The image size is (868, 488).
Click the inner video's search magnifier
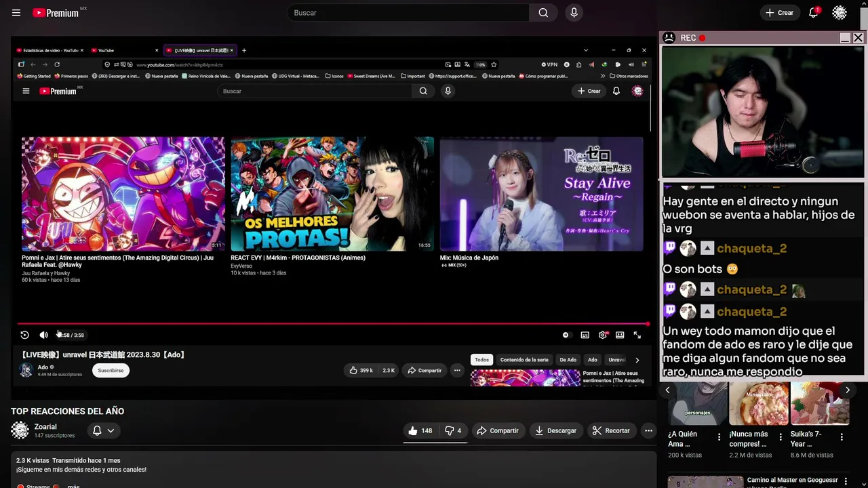click(x=423, y=91)
